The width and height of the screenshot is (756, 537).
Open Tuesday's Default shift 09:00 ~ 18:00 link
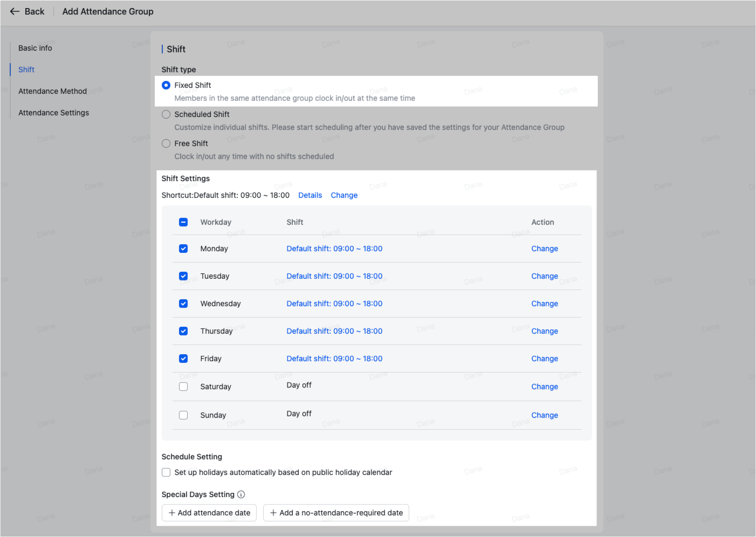[x=334, y=276]
